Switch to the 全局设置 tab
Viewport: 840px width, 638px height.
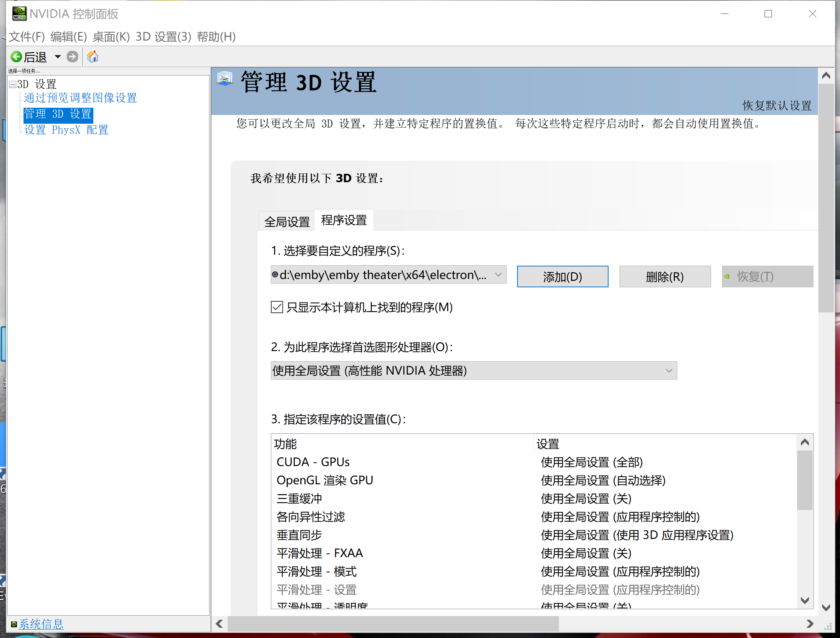(x=287, y=222)
